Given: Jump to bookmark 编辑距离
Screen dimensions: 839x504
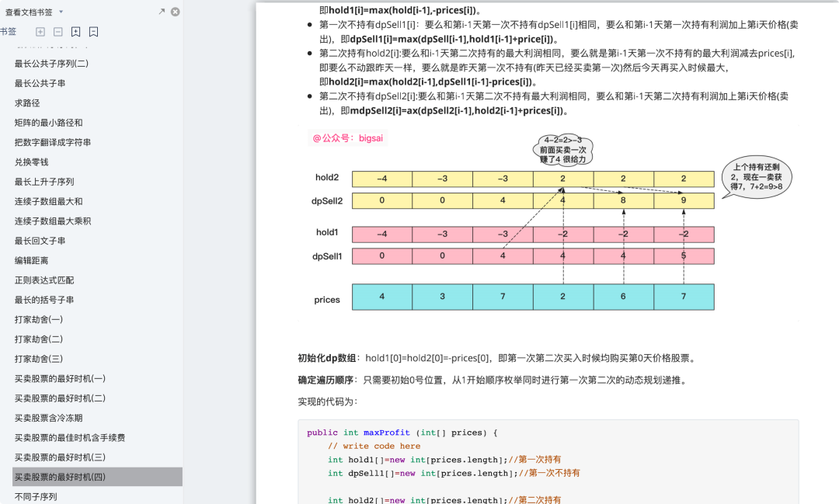Looking at the screenshot, I should click(x=32, y=261).
